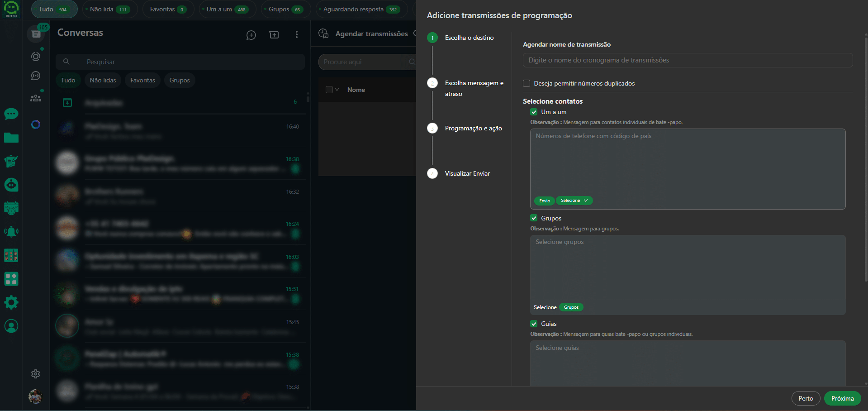Expand the arrow beside the Nome column checkbox
868x411 pixels.
337,90
